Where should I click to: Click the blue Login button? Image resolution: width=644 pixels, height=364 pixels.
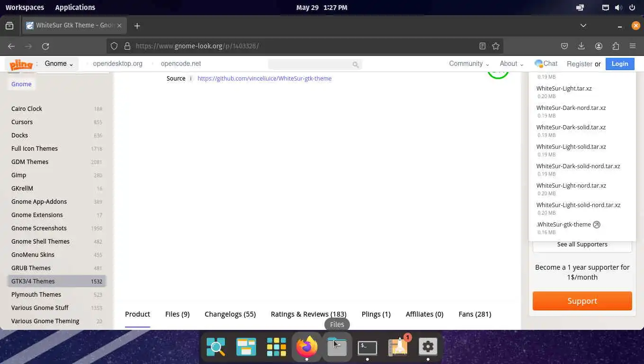(620, 64)
